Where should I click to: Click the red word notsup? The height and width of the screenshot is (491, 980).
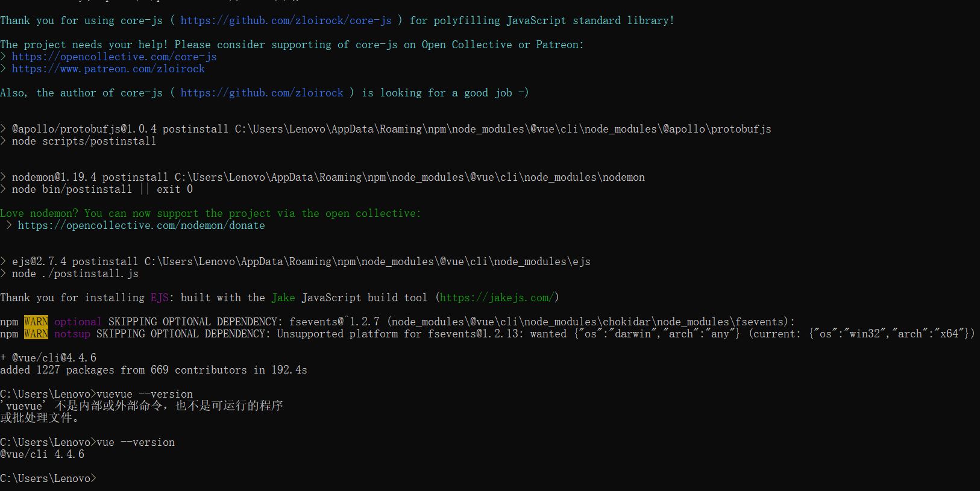[72, 334]
